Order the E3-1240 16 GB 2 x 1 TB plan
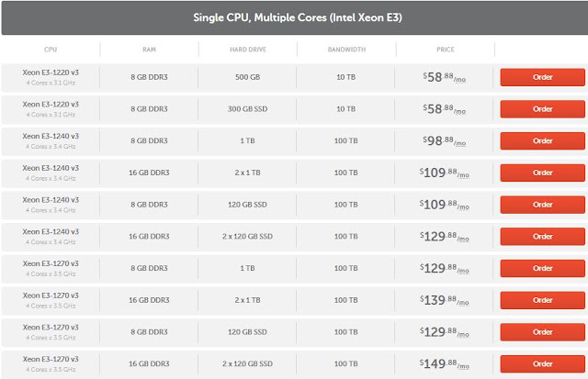This screenshot has width=588, height=379. coord(542,173)
